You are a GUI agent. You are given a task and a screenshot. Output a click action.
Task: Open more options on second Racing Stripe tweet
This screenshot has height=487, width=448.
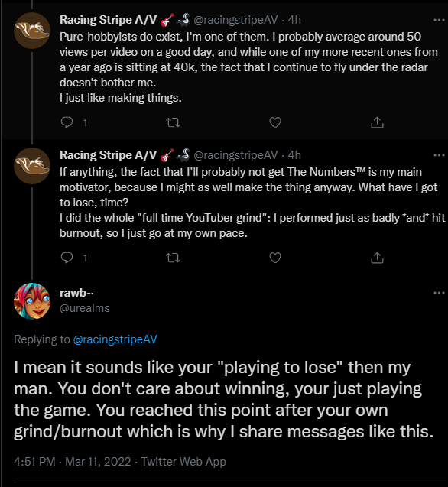pyautogui.click(x=439, y=155)
